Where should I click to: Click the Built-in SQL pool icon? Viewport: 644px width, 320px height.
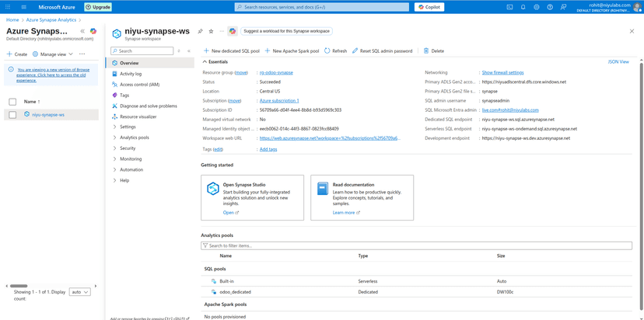coord(214,281)
